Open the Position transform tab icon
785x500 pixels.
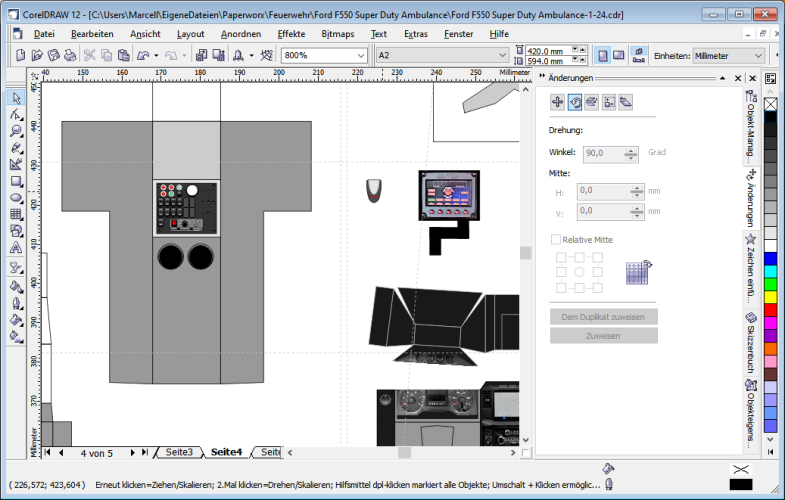pyautogui.click(x=557, y=102)
